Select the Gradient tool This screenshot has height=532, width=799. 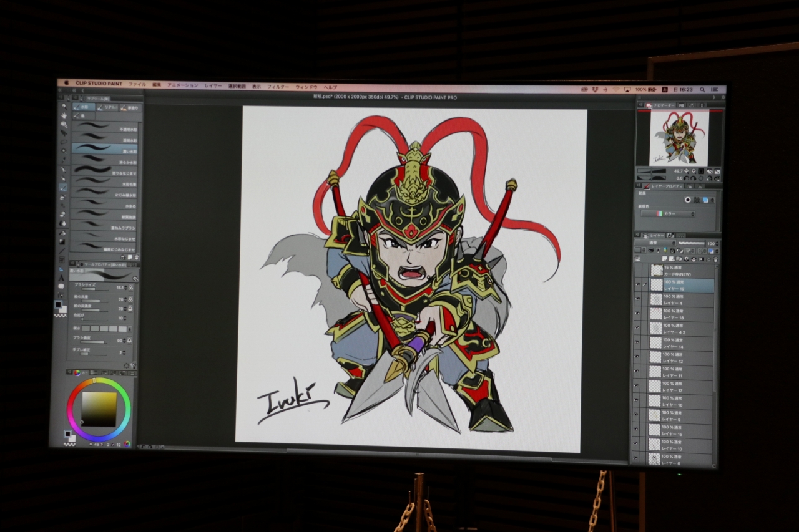click(x=62, y=241)
